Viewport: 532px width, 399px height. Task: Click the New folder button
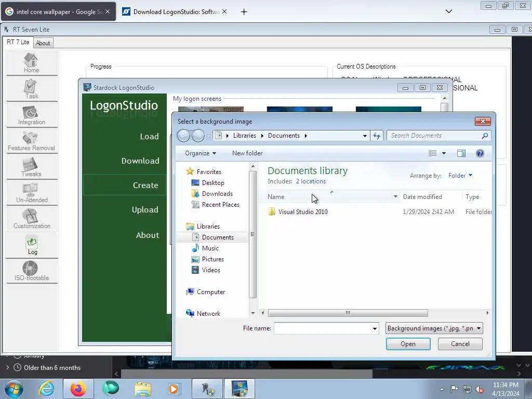(x=247, y=153)
